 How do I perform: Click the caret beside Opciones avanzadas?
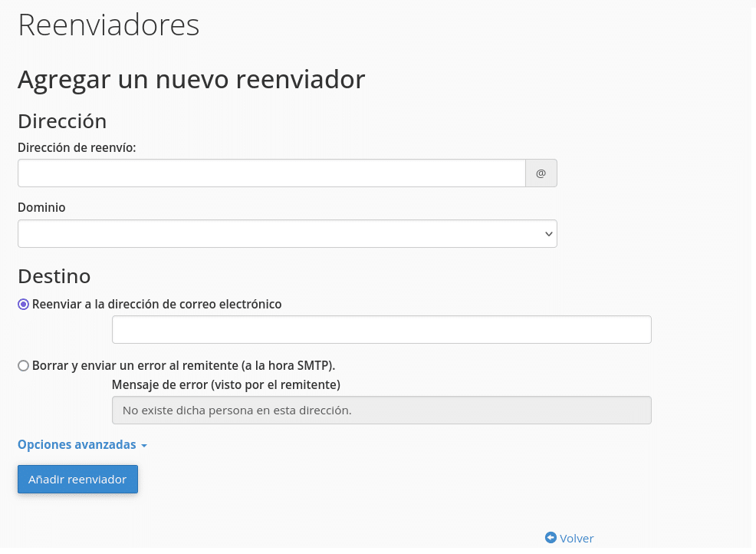coord(144,446)
